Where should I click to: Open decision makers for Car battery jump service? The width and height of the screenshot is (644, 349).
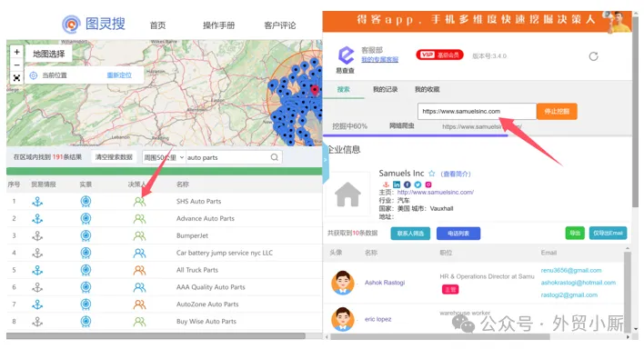(x=140, y=254)
